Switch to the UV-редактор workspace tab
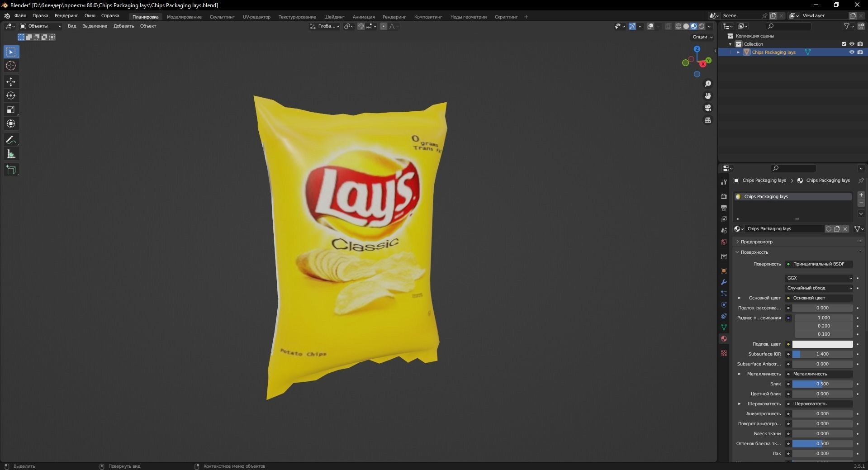This screenshot has width=868, height=470. pos(256,17)
